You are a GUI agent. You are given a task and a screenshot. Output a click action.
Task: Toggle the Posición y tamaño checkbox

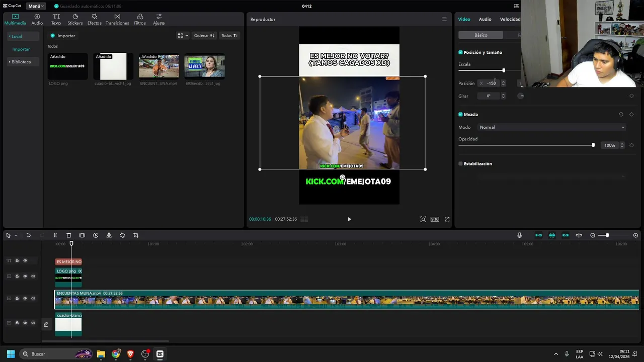460,52
